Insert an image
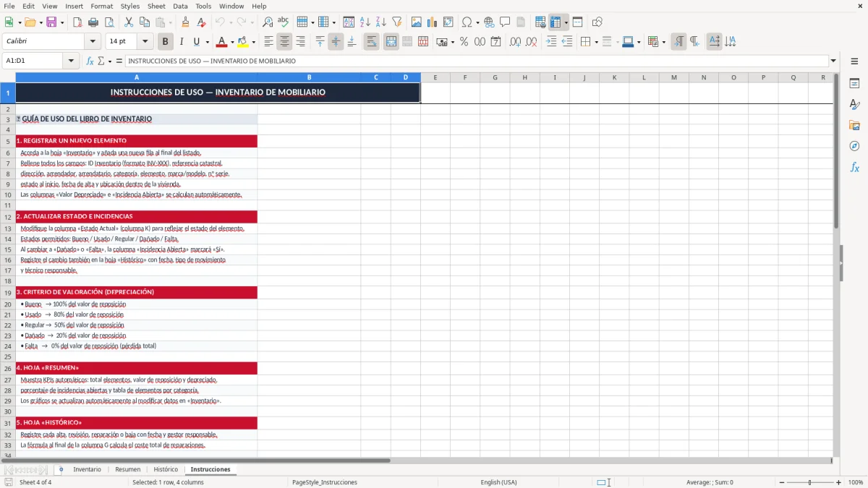The image size is (868, 488). pyautogui.click(x=417, y=22)
